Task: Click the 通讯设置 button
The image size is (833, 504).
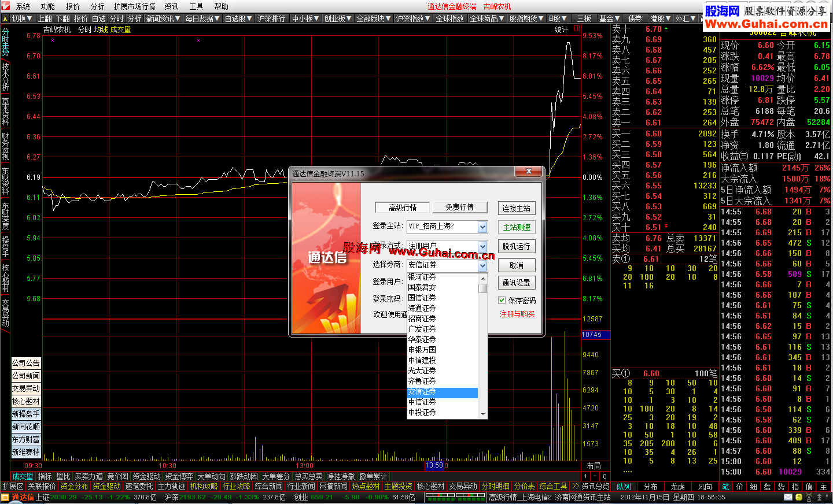Action: click(517, 283)
